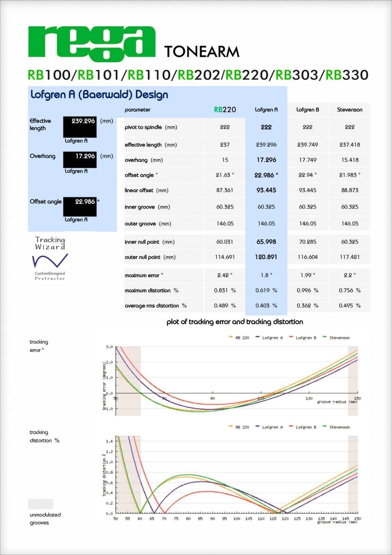The image size is (392, 555).
Task: Click the Stevenson column header
Action: (x=350, y=110)
